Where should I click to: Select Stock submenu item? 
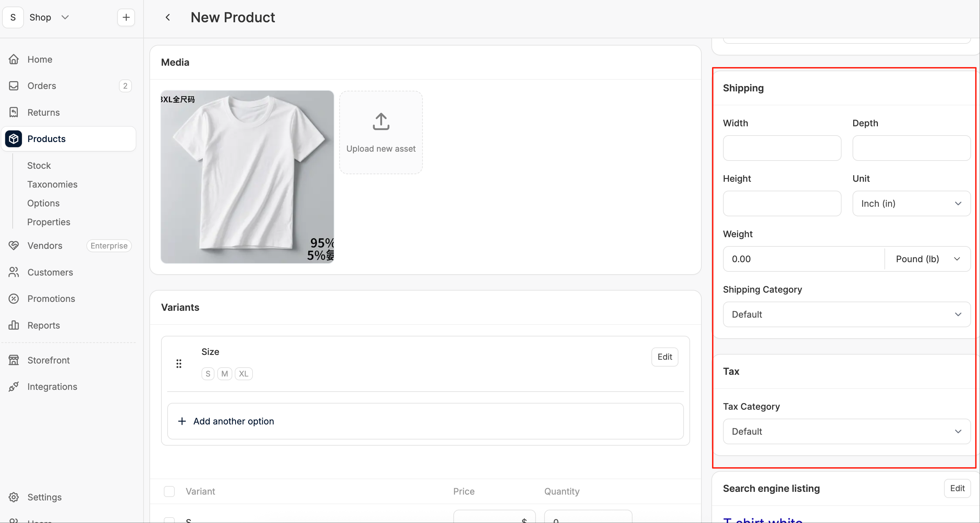[39, 165]
